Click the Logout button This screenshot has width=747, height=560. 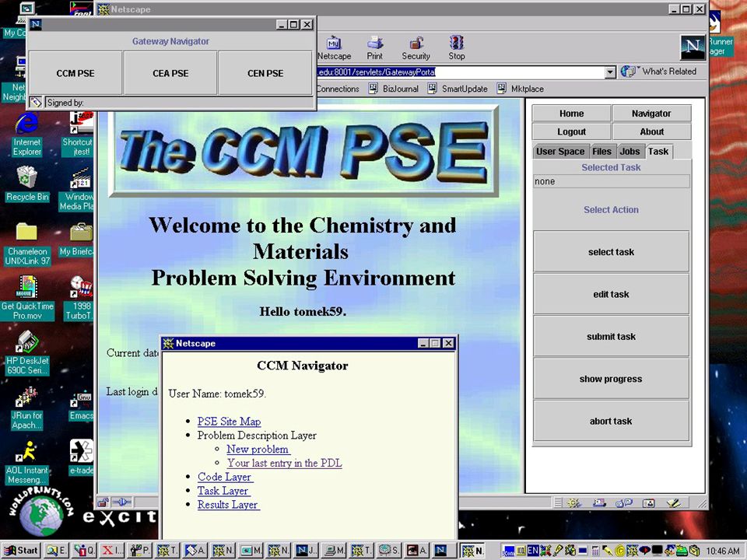(x=571, y=131)
